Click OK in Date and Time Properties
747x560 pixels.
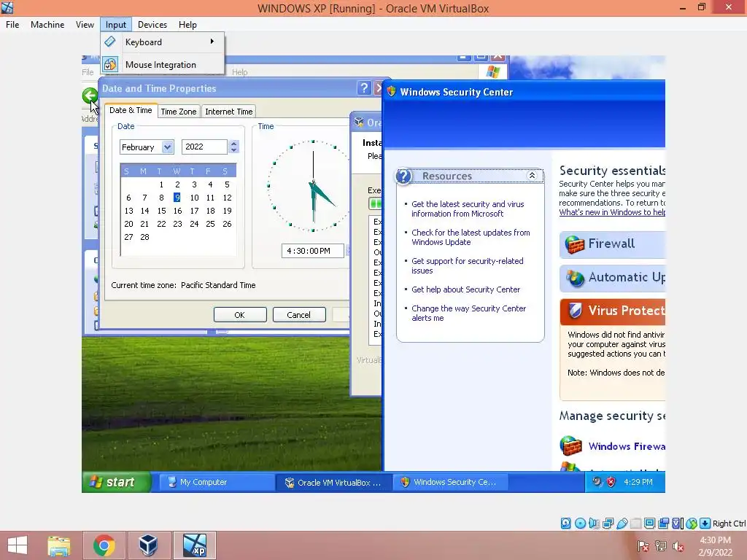click(240, 315)
